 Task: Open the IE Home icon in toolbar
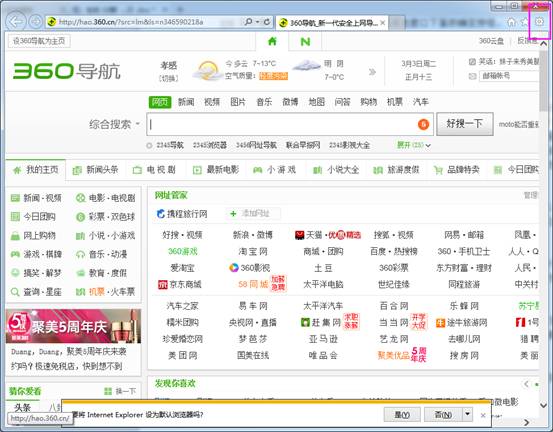pyautogui.click(x=511, y=22)
